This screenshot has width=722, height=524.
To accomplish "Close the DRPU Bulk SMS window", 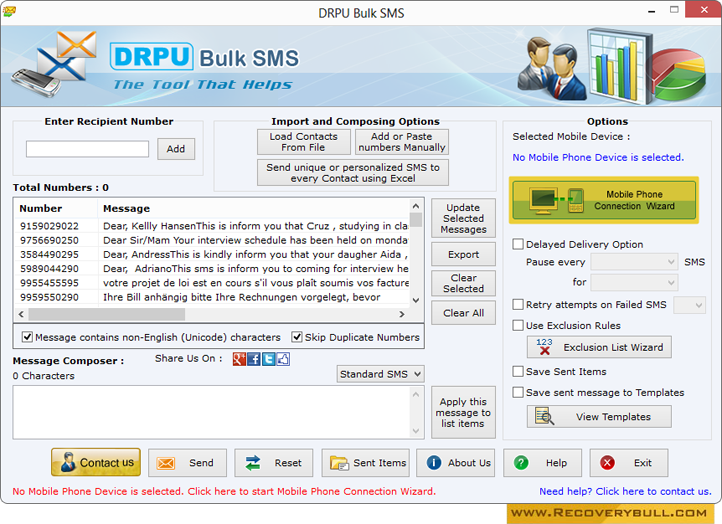I will (x=704, y=10).
